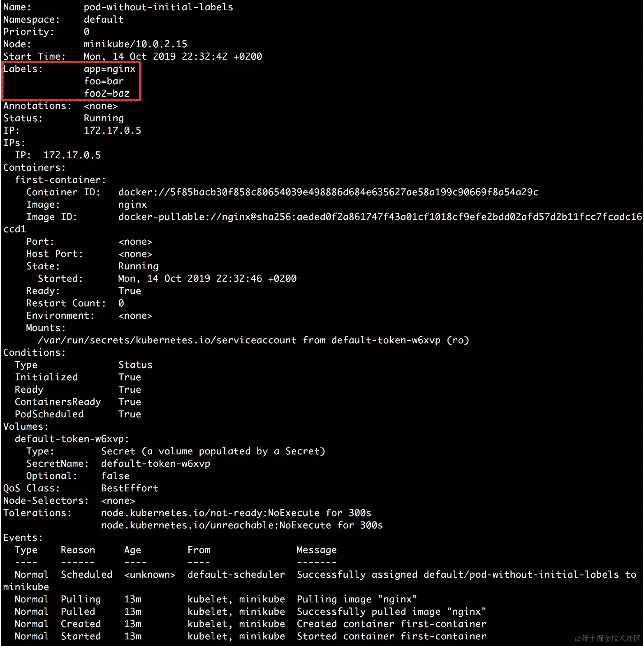Click the Optional value 'false'

[x=115, y=476]
